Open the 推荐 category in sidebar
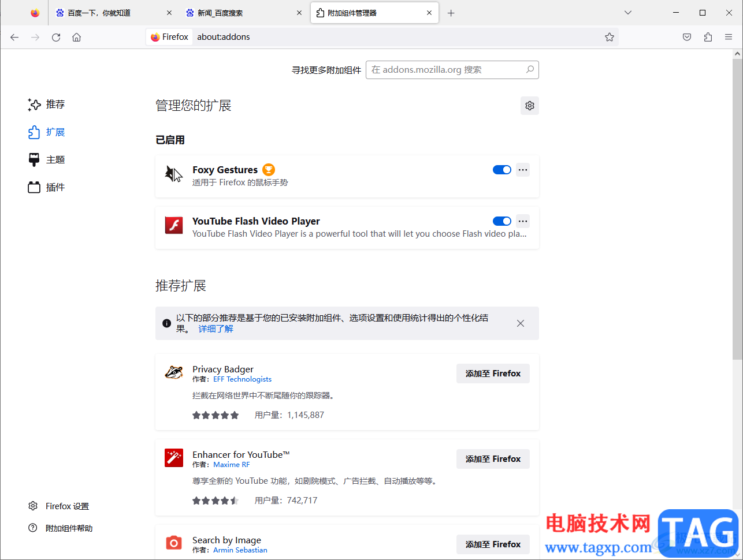The image size is (743, 560). tap(47, 104)
